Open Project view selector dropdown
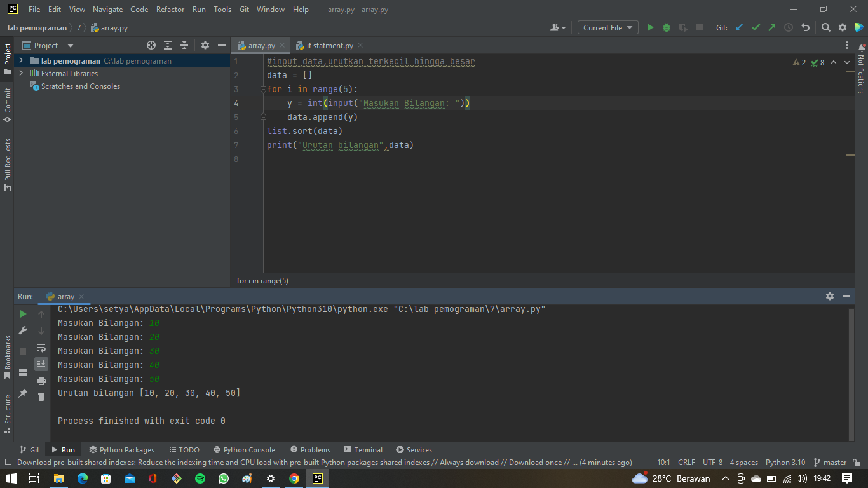 [48, 45]
